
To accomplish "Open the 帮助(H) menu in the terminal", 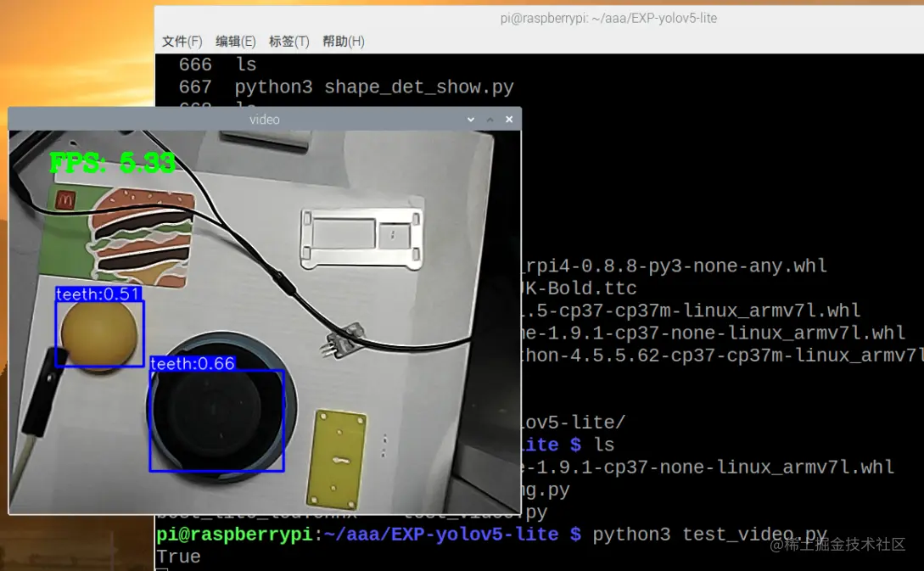I will pyautogui.click(x=343, y=42).
